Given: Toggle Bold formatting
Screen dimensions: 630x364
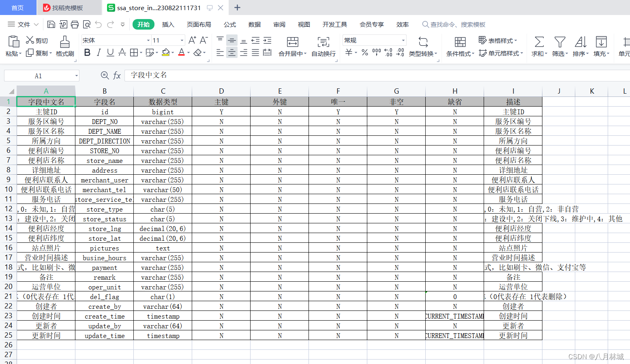Looking at the screenshot, I should click(87, 52).
